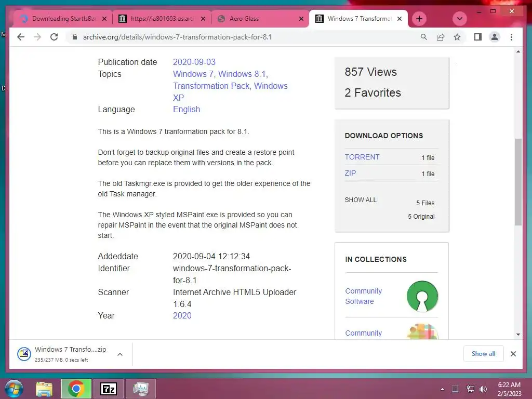The width and height of the screenshot is (532, 399).
Task: Click the 2 Favorites text
Action: pos(373,92)
